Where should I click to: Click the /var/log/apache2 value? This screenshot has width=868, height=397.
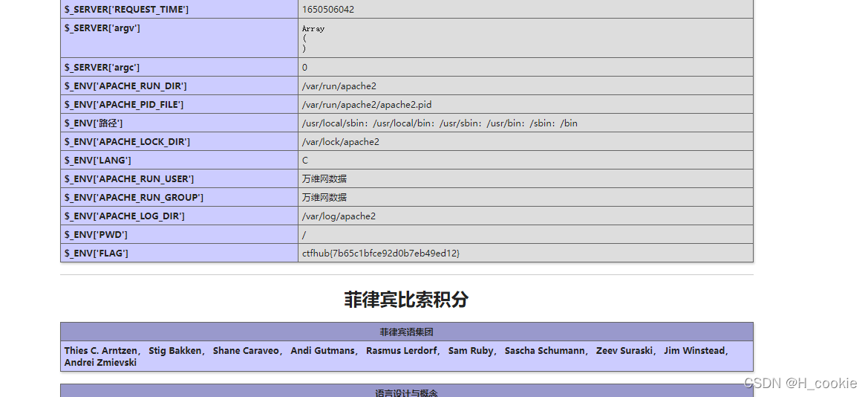pos(339,216)
